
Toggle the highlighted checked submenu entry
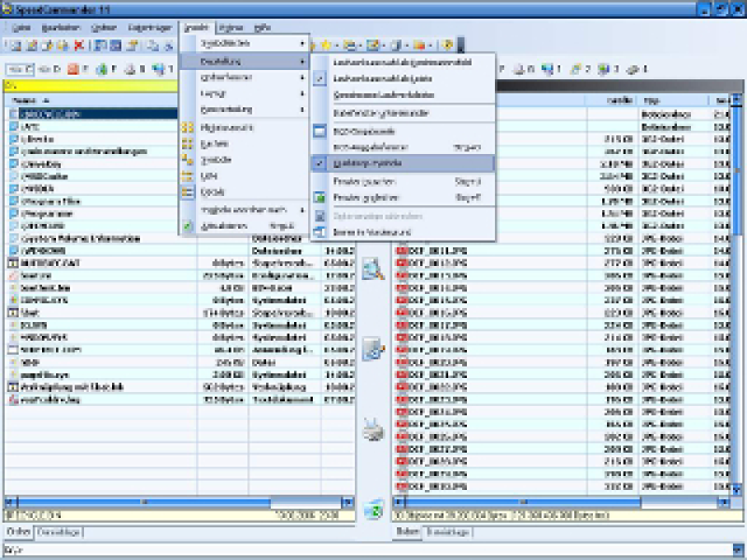coord(403,163)
